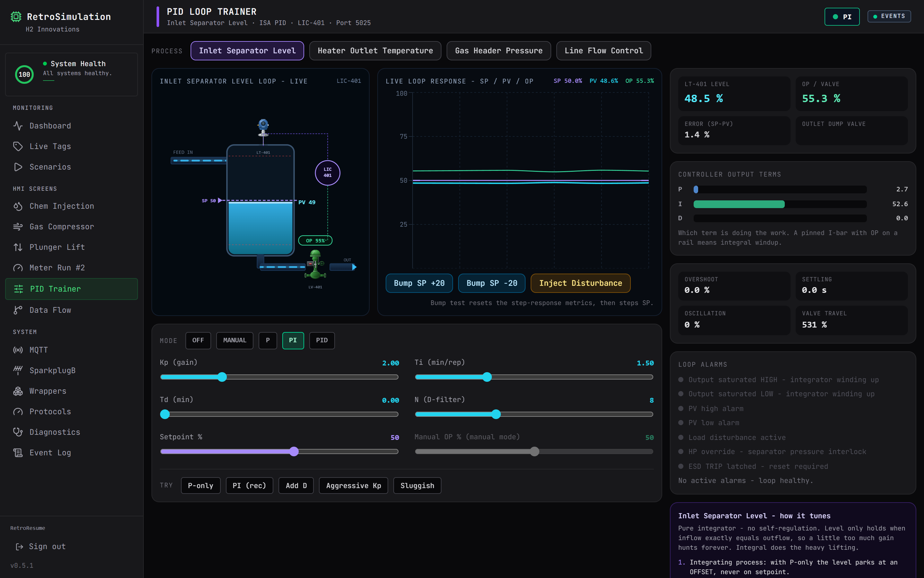The width and height of the screenshot is (924, 578).
Task: Open Protocols gauge icon
Action: [18, 412]
